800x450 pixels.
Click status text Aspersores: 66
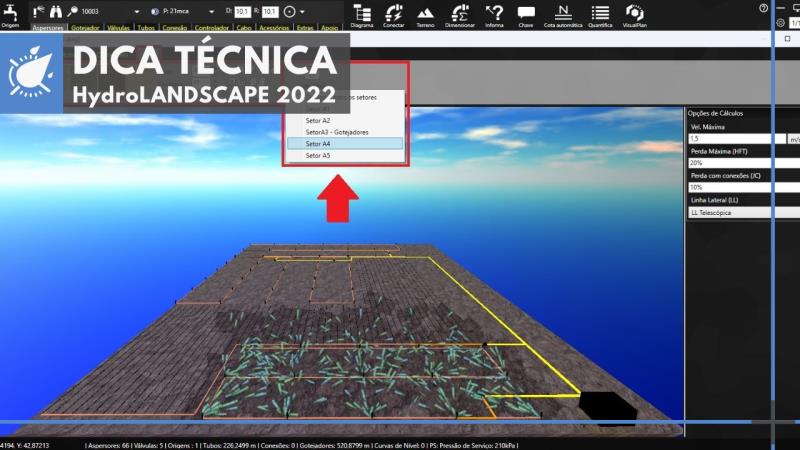pyautogui.click(x=108, y=445)
